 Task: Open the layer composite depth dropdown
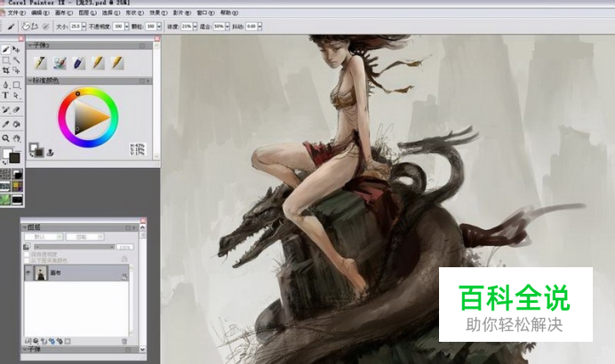click(84, 237)
